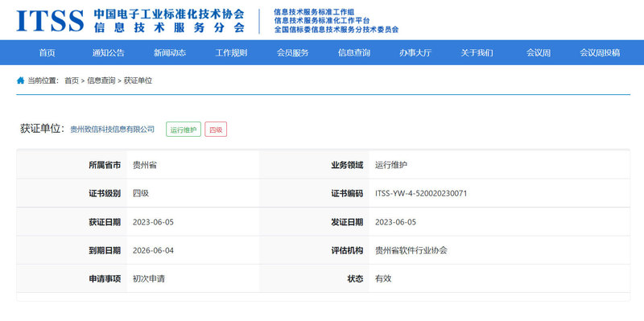
Task: Select 运行维护 value in 业务领域 row
Action: (x=391, y=165)
